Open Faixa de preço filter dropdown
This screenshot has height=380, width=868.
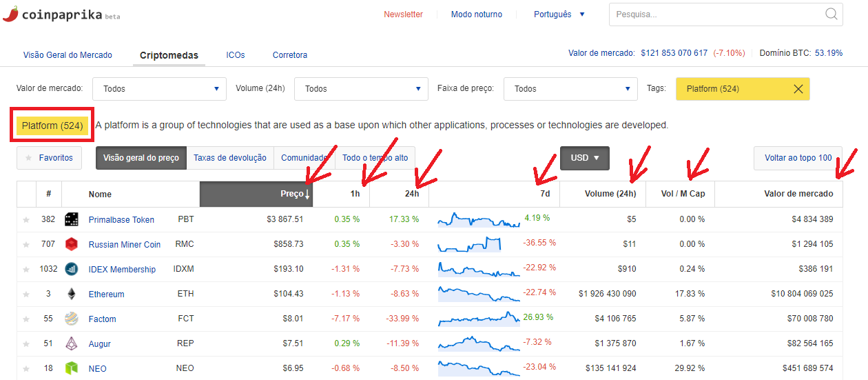tap(570, 89)
